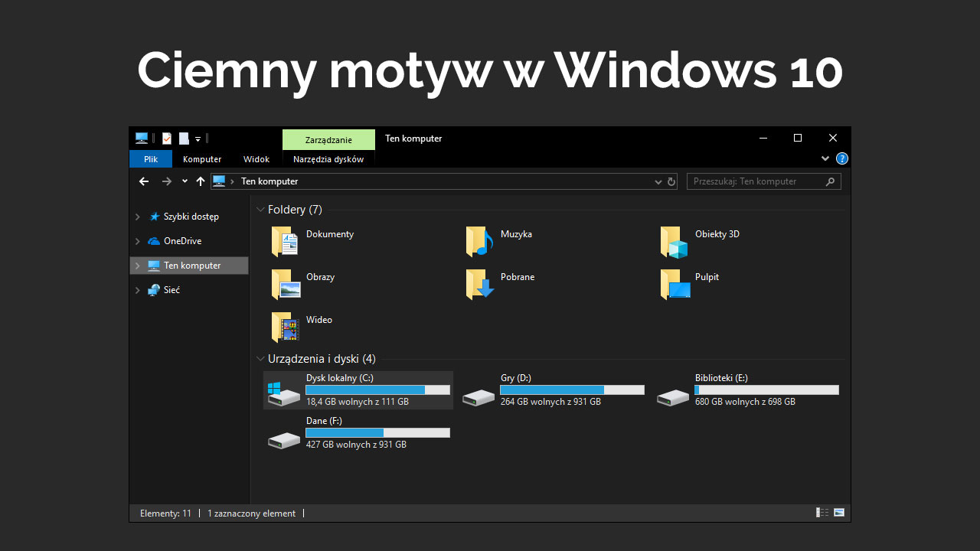Click the Zarządzanie contextual tab
980x551 pixels.
(x=328, y=139)
